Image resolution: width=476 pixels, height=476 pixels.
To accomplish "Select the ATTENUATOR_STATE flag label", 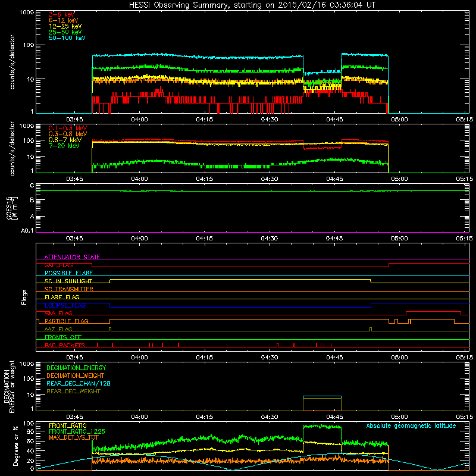I will (72, 257).
